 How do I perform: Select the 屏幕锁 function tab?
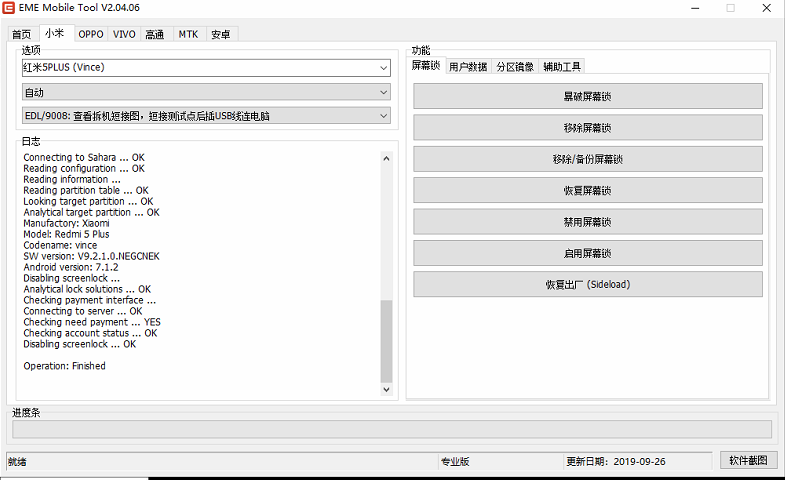click(x=426, y=65)
